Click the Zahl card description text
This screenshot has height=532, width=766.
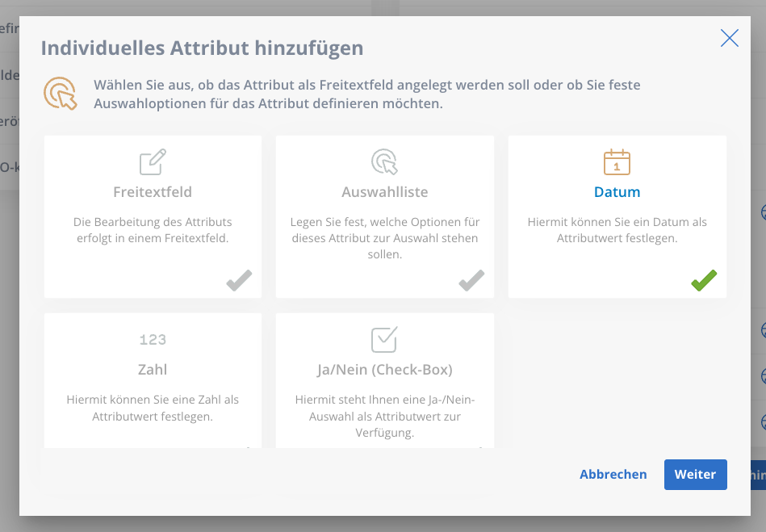pyautogui.click(x=153, y=408)
